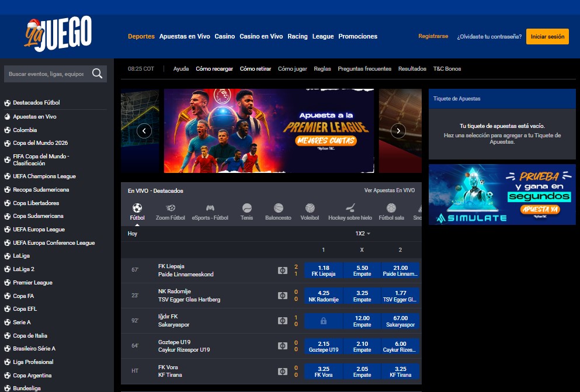The width and height of the screenshot is (580, 392).
Task: Click soccer ball icon beside Copa Libertadores
Action: coord(7,203)
